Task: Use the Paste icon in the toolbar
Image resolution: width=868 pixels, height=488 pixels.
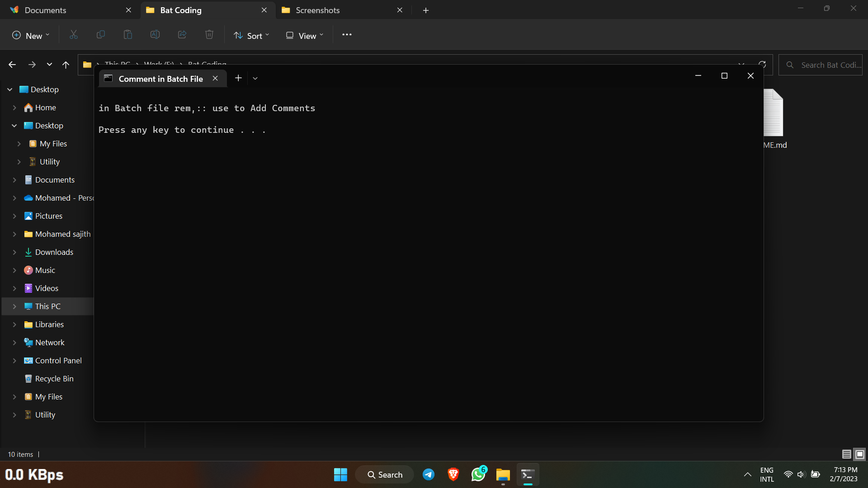Action: [128, 35]
